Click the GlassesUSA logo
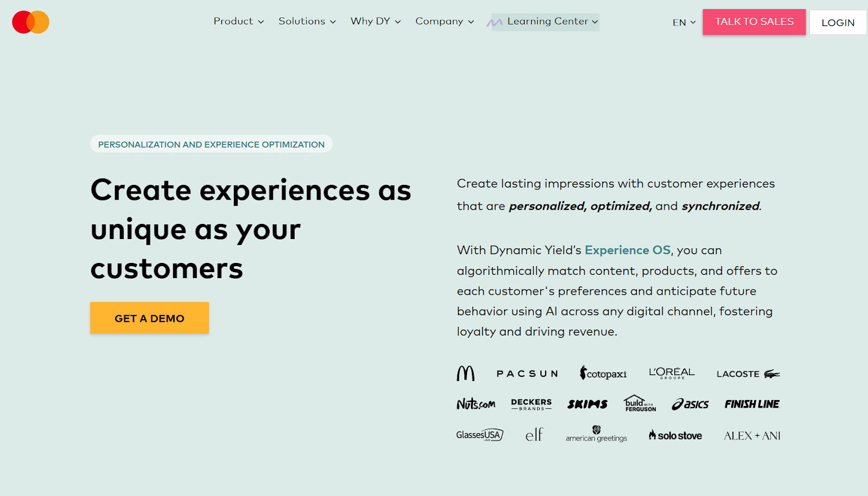This screenshot has width=868, height=496. (480, 435)
